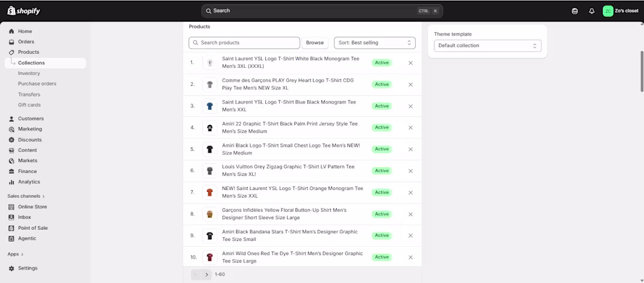644x283 pixels.
Task: Go to previous page of products
Action: [x=196, y=275]
